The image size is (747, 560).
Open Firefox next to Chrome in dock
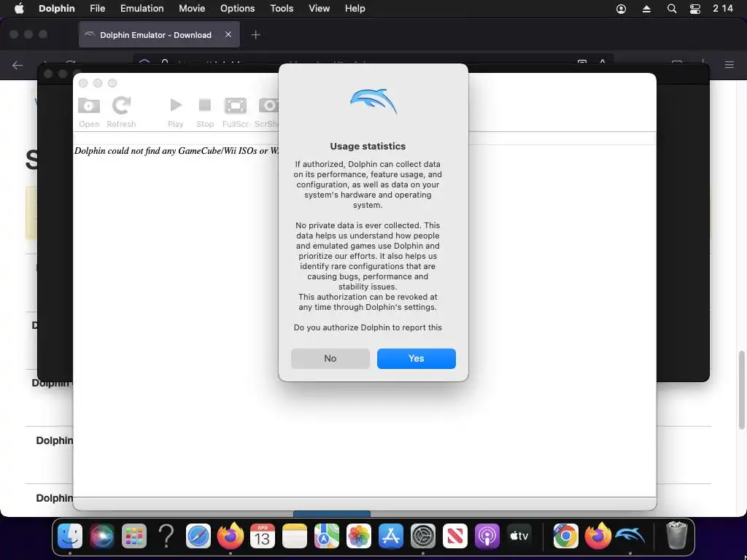(x=598, y=536)
